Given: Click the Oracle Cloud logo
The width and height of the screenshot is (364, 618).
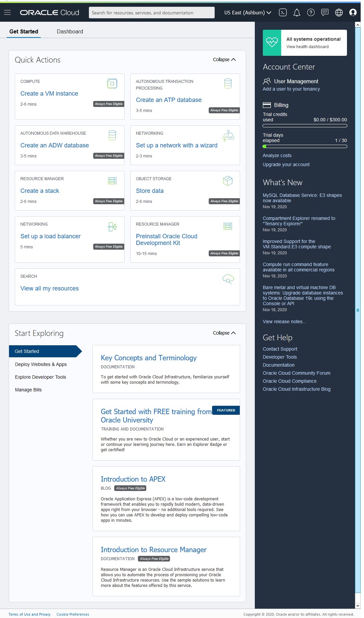Looking at the screenshot, I should [x=49, y=12].
